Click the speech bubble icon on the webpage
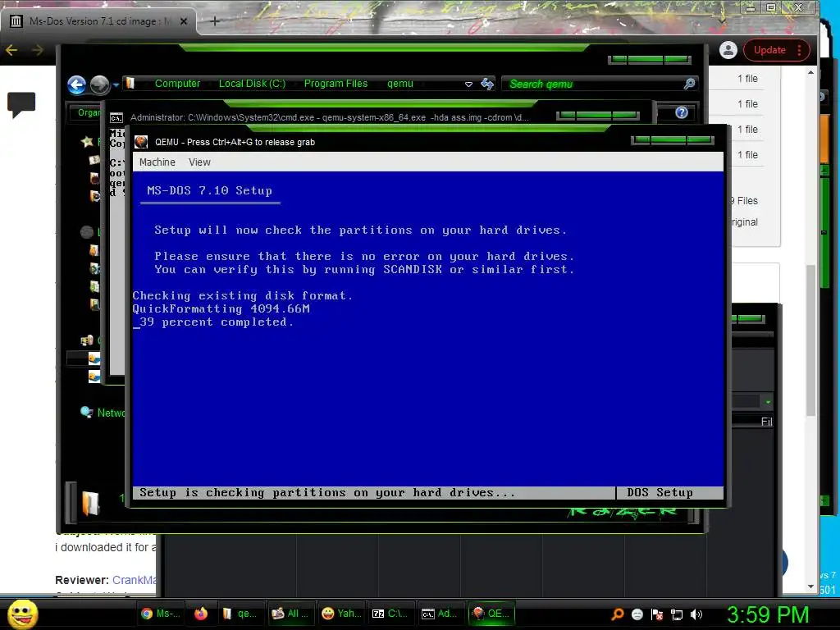Screen dimensions: 840x630 click(x=21, y=104)
